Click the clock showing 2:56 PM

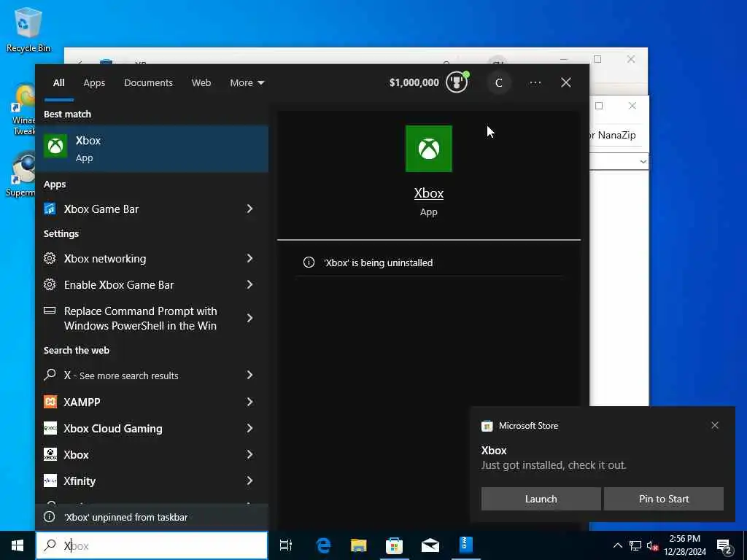pos(685,545)
